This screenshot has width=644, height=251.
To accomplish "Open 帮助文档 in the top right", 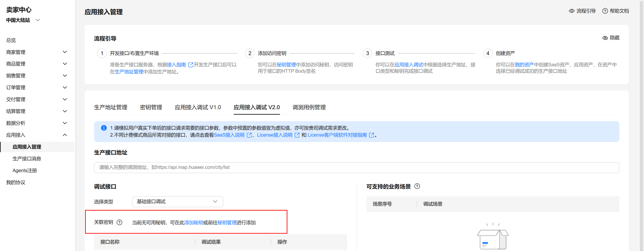I will [615, 11].
